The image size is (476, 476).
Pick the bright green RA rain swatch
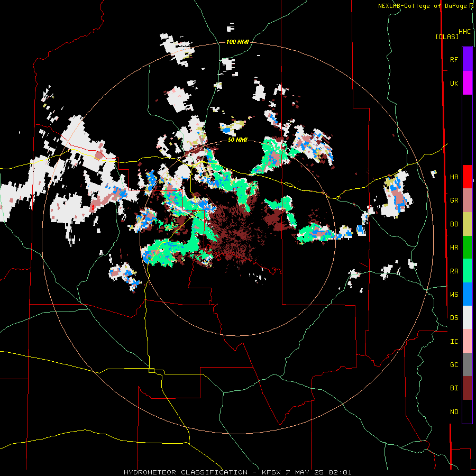tap(467, 271)
